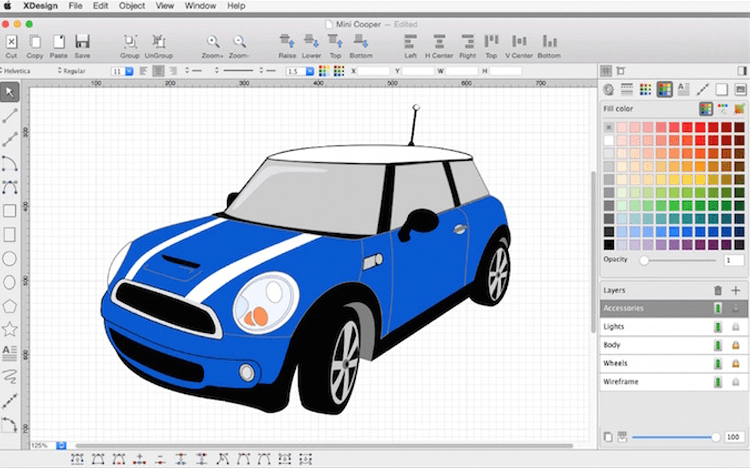
Task: Adjust the Opacity slider handle
Action: pyautogui.click(x=644, y=260)
